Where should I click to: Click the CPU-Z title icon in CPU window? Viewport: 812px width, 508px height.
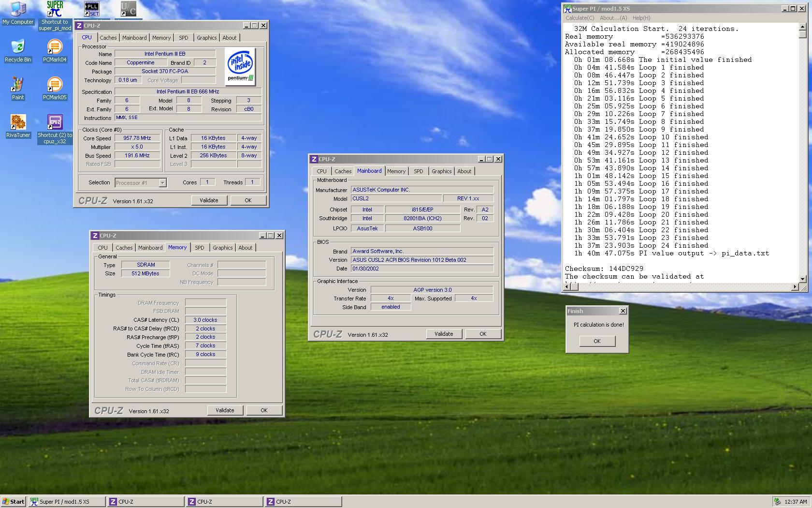(79, 26)
